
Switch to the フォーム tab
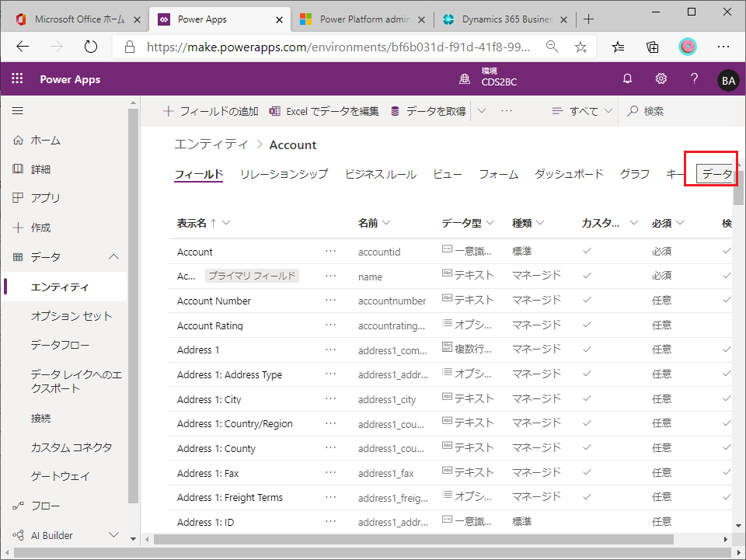point(499,175)
